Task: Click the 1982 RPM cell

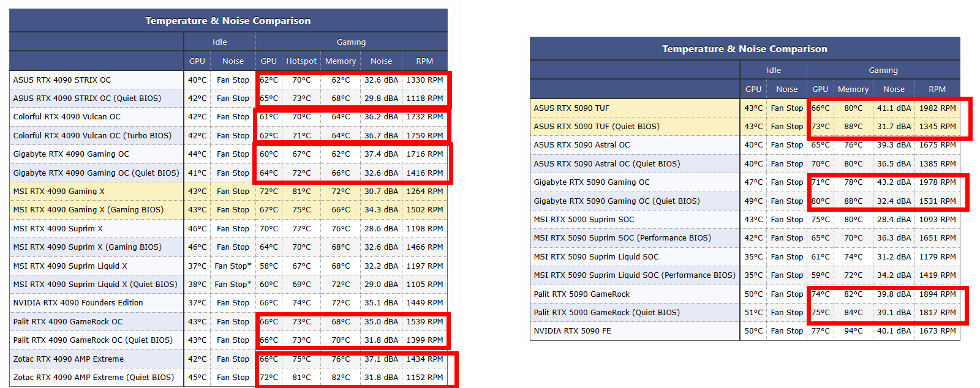Action: 937,108
